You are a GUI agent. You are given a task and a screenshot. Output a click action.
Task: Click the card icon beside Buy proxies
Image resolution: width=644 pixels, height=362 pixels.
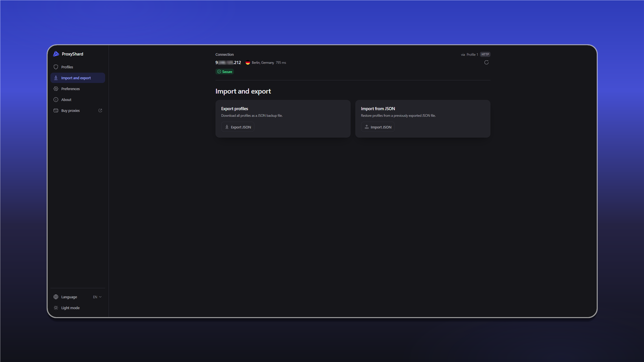pyautogui.click(x=56, y=111)
